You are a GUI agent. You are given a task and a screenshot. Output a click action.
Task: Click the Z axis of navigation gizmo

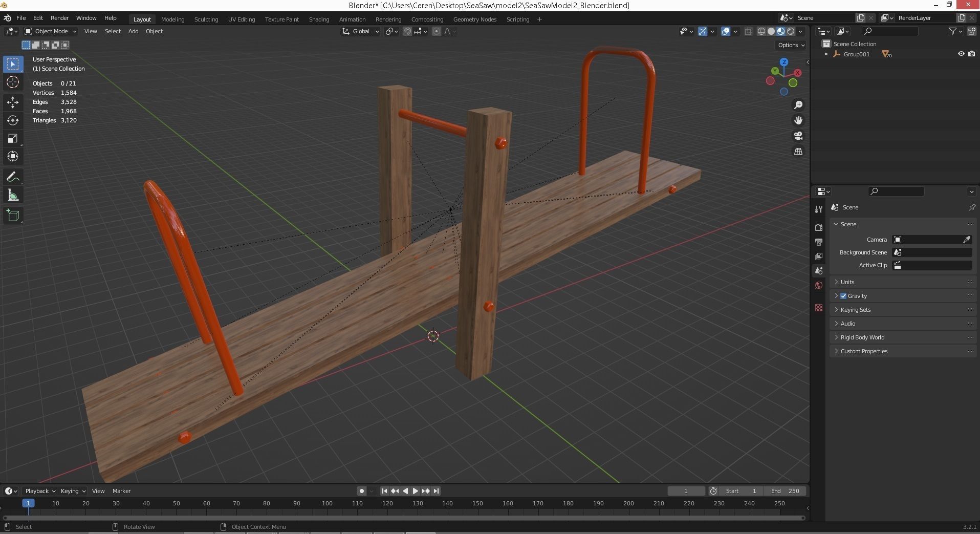(x=784, y=62)
